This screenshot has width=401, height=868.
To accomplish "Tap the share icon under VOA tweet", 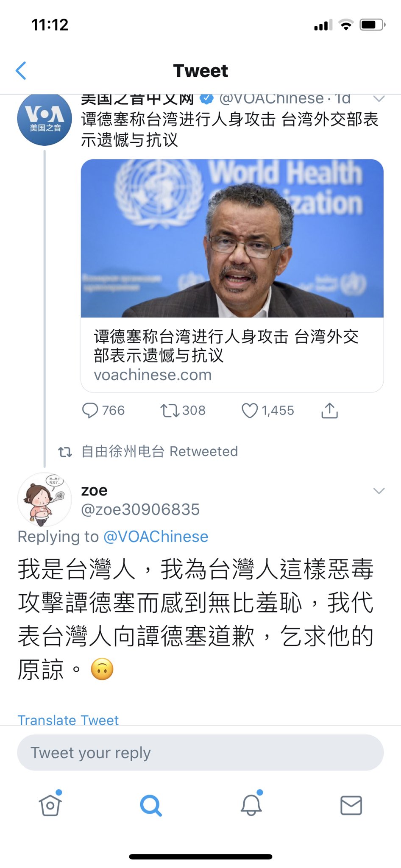I will 329,410.
